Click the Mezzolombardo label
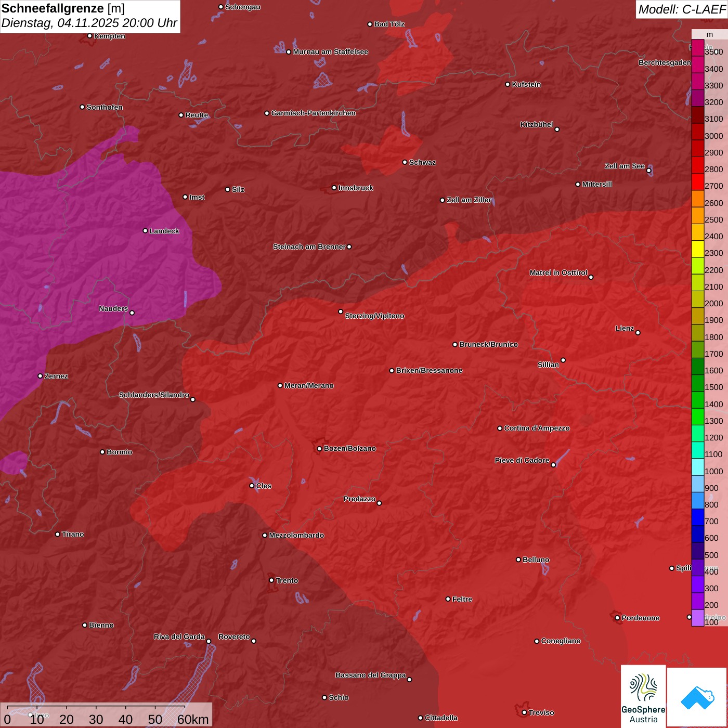Screen dimensions: 728x728 pyautogui.click(x=297, y=535)
